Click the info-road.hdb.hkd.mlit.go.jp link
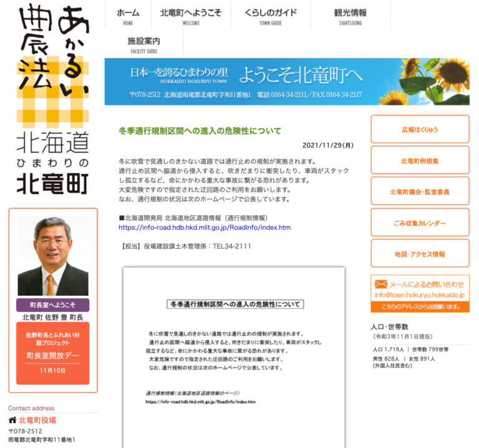The width and height of the screenshot is (479, 448). 205,228
